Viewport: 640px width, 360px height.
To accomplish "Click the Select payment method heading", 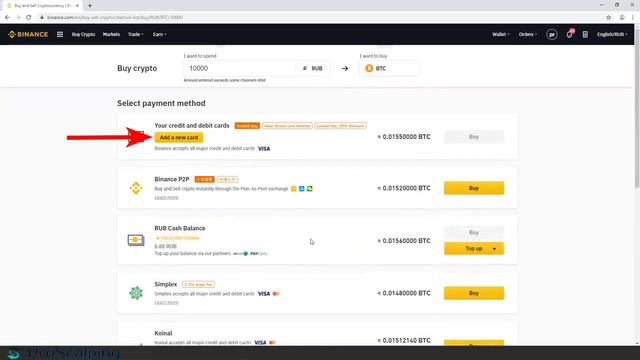I will point(161,103).
